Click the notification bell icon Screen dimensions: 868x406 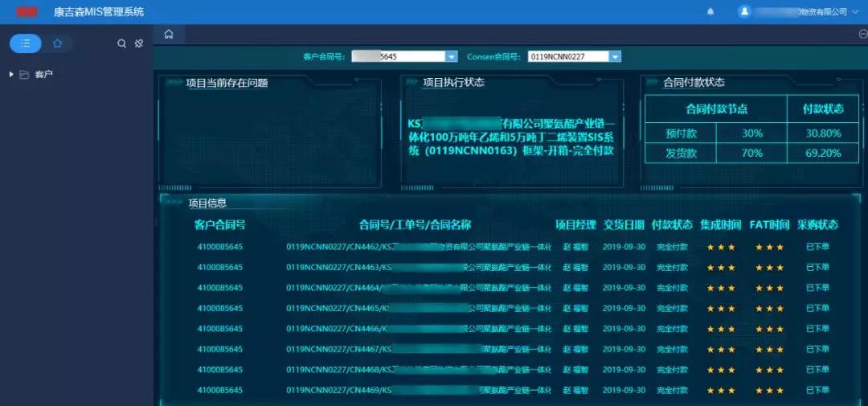(710, 12)
